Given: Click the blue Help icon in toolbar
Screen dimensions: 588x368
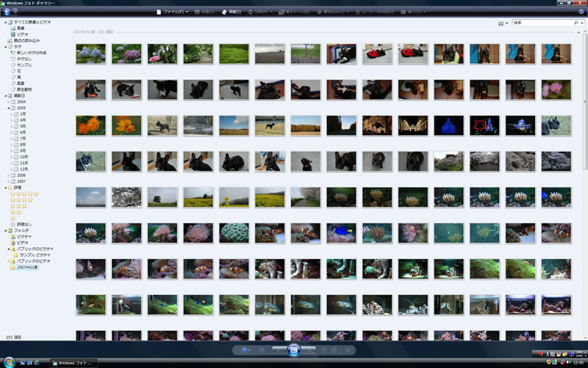Looking at the screenshot, I should (581, 12).
